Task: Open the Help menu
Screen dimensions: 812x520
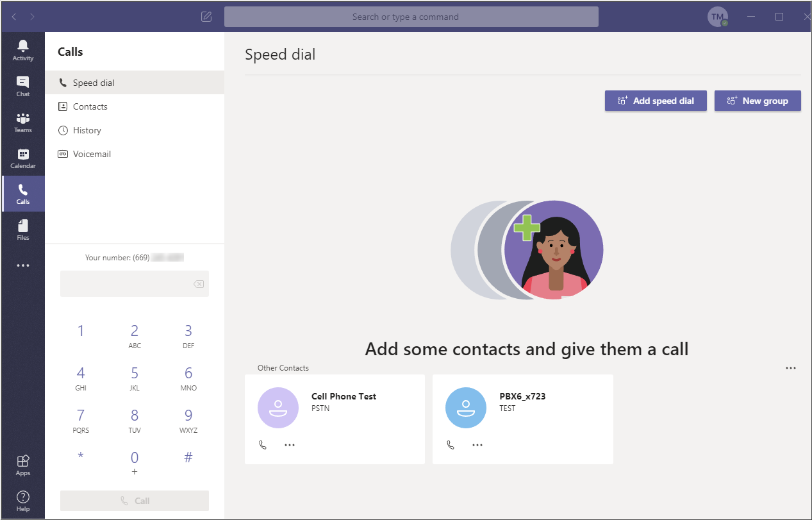Action: (x=23, y=501)
